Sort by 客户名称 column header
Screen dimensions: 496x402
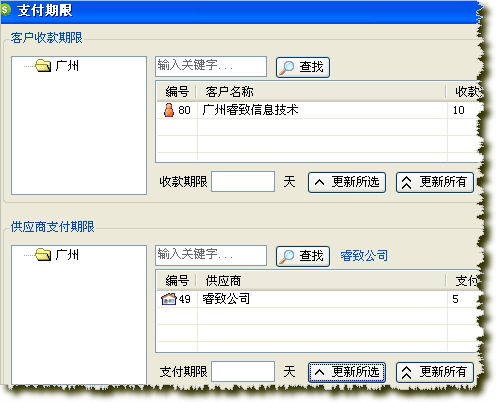tap(322, 91)
